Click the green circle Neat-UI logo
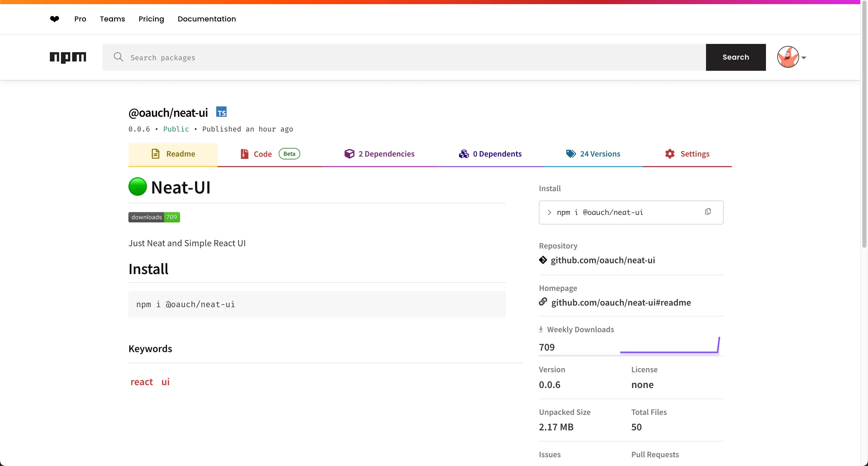The image size is (868, 466). point(137,187)
